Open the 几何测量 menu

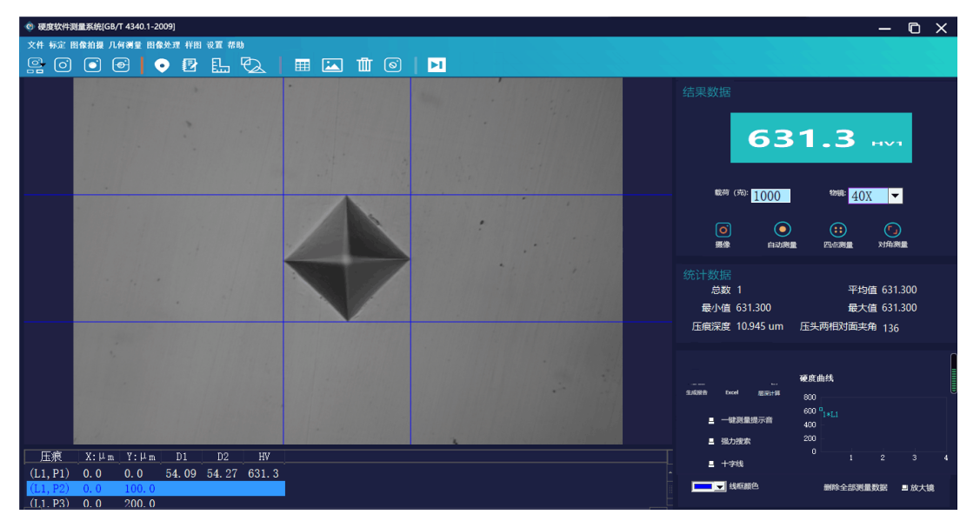pos(125,45)
